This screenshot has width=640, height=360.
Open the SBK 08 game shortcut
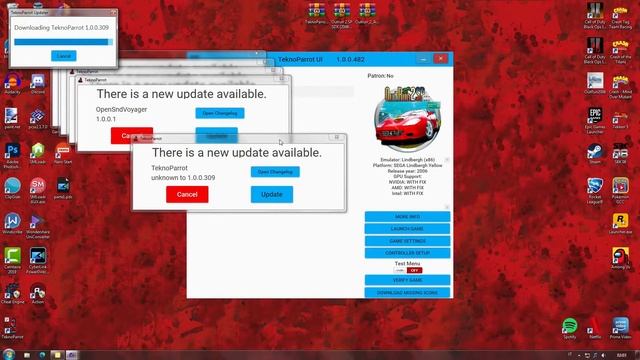(620, 153)
